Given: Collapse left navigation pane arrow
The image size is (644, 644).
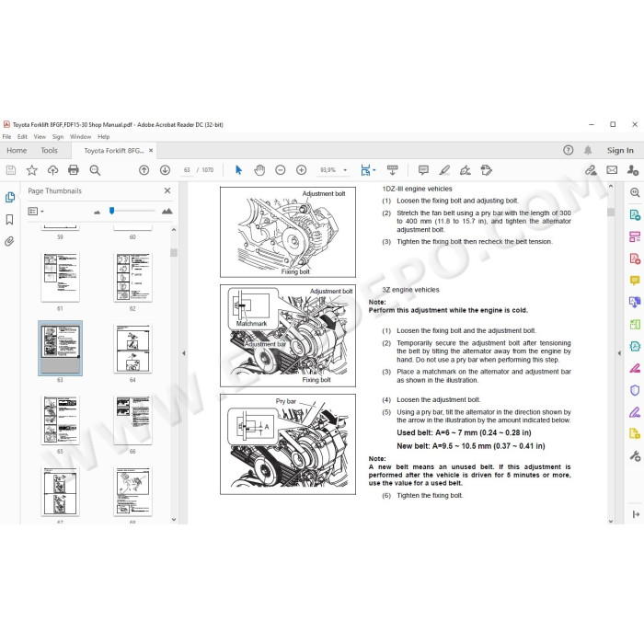Looking at the screenshot, I should [184, 353].
